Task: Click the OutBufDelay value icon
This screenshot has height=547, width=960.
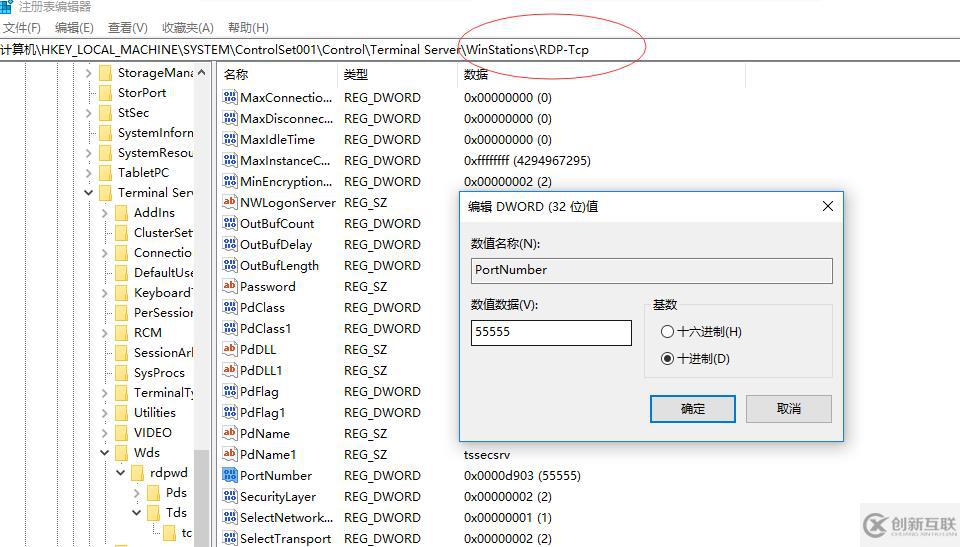Action: 230,244
